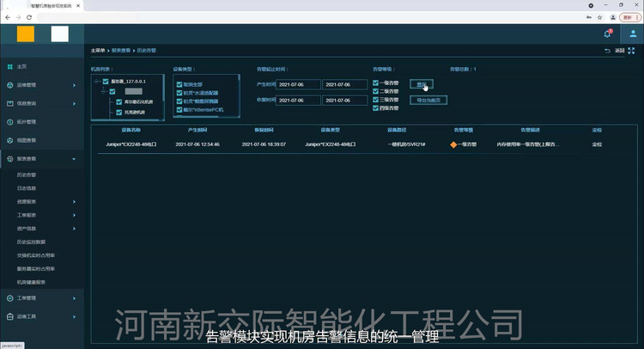Click the 产生时间 start date field
Screen dimensions: 644x349
click(x=298, y=85)
